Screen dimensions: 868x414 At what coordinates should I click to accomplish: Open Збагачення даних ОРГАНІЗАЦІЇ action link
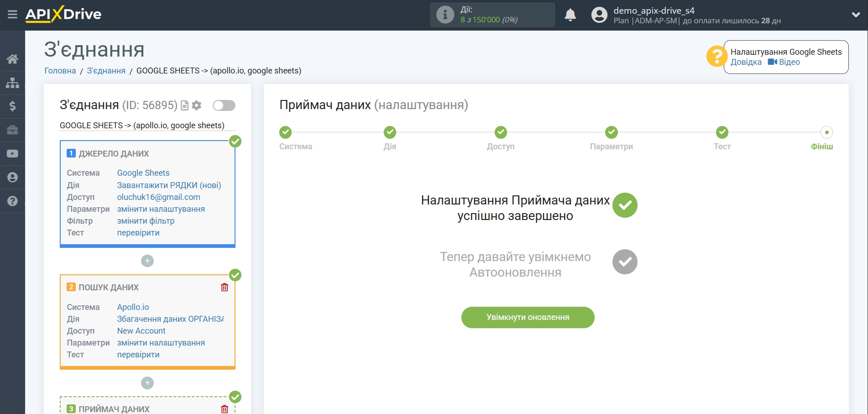click(170, 319)
